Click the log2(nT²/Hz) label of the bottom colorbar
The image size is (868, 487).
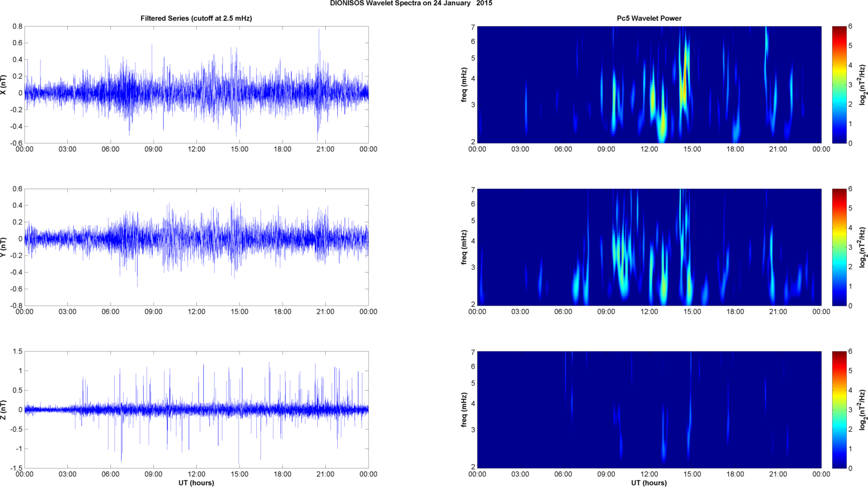point(863,409)
